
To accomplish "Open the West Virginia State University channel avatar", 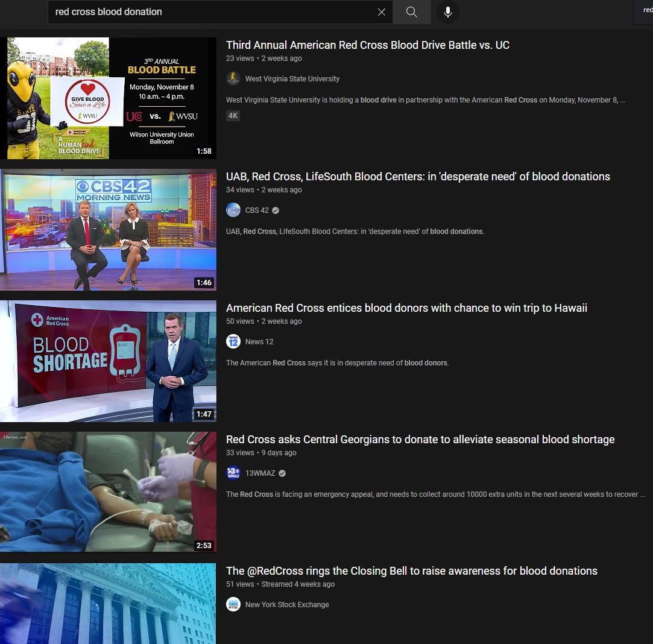I will (233, 79).
